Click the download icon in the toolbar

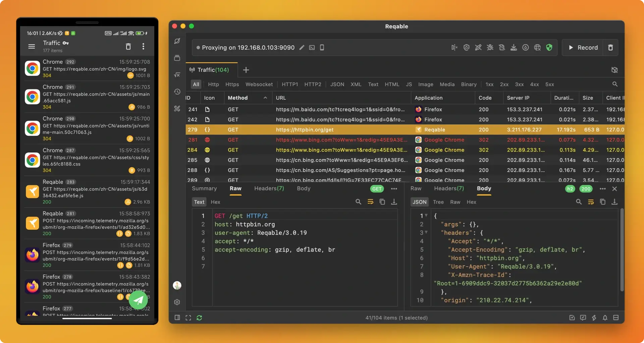coord(514,47)
